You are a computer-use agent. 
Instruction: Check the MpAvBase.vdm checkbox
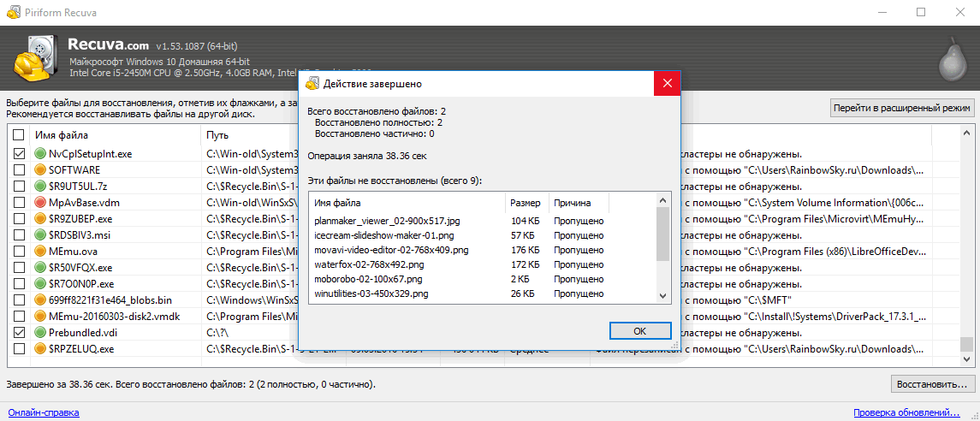tap(19, 202)
